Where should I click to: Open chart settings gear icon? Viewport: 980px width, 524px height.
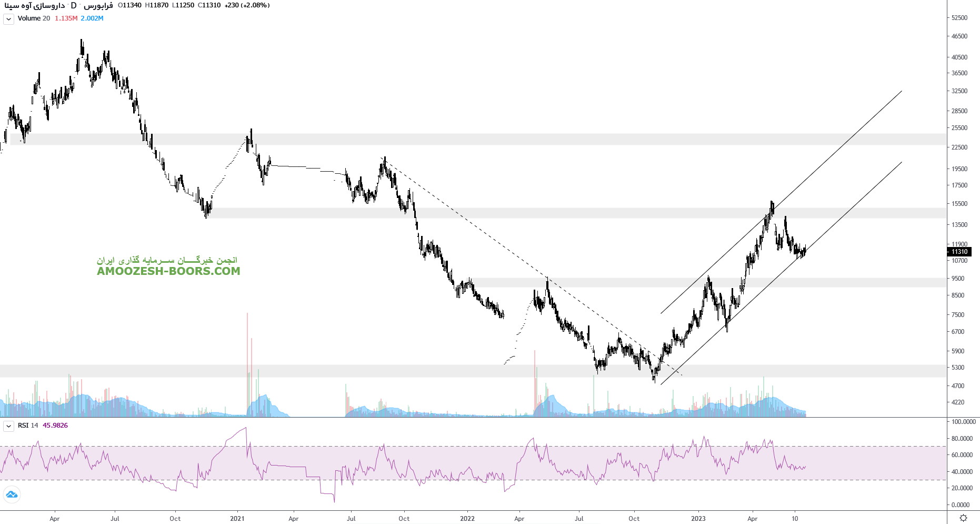coord(963,518)
